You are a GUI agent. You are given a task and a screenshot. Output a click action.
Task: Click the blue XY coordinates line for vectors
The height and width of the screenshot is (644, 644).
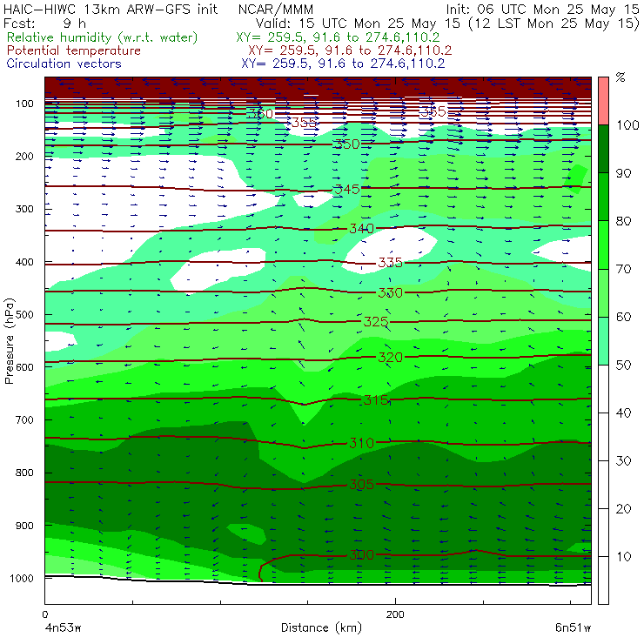343,64
